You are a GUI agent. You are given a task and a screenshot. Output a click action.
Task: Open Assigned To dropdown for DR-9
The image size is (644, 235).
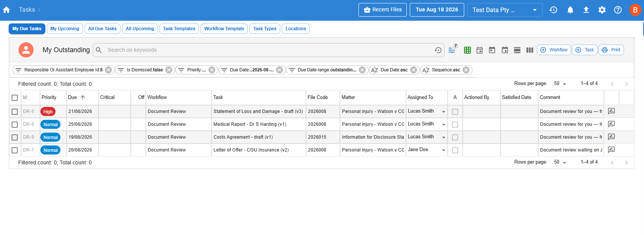[x=443, y=138]
